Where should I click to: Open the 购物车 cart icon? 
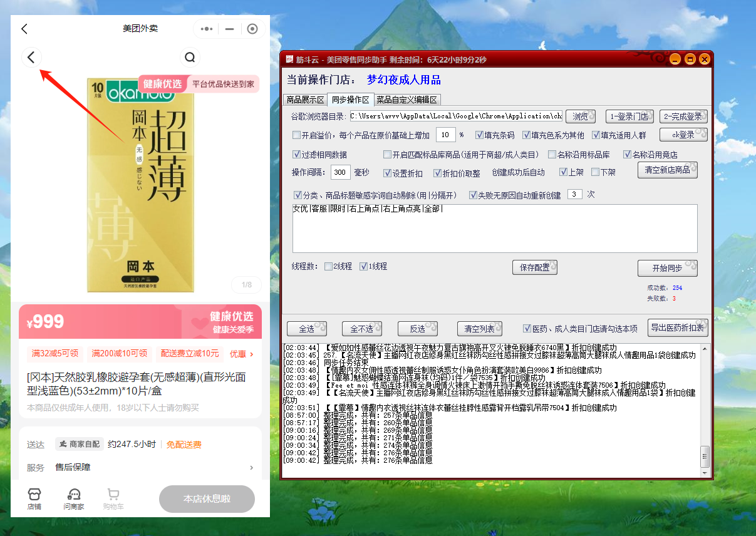(x=113, y=499)
